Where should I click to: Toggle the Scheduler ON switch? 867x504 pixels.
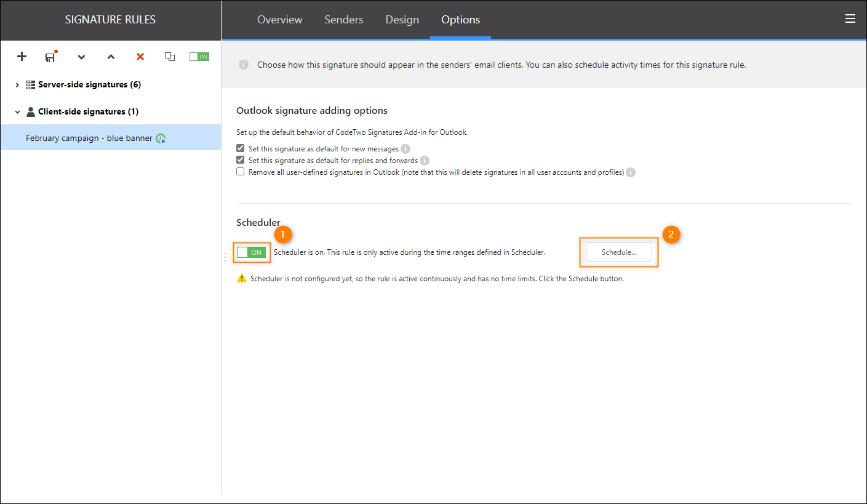click(252, 252)
